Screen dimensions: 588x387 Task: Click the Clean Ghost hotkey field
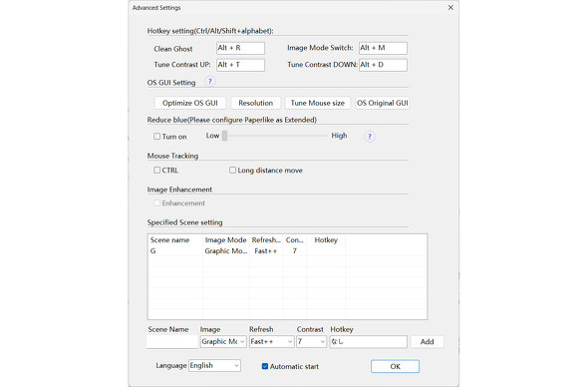point(240,48)
